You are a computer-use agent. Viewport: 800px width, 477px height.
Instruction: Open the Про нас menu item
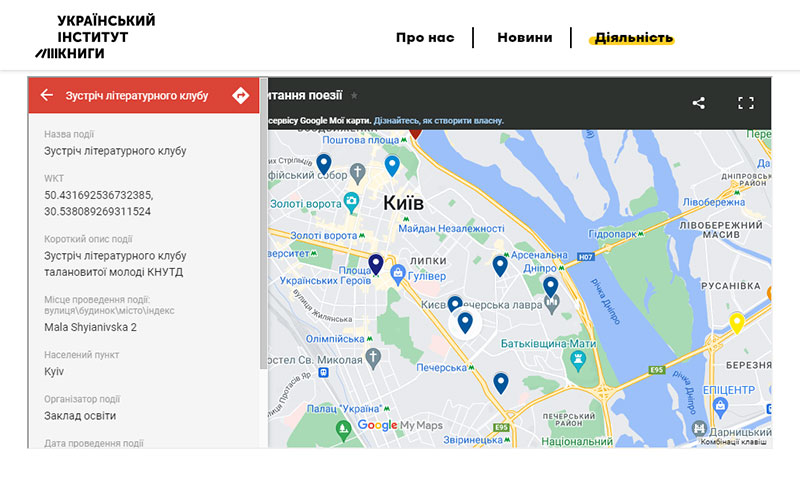point(425,38)
